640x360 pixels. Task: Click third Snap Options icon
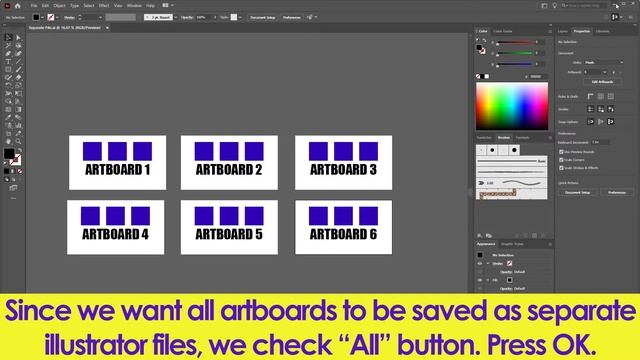611,122
